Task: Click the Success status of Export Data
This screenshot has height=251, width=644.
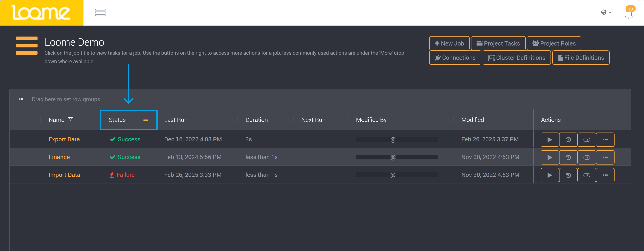Action: point(125,139)
